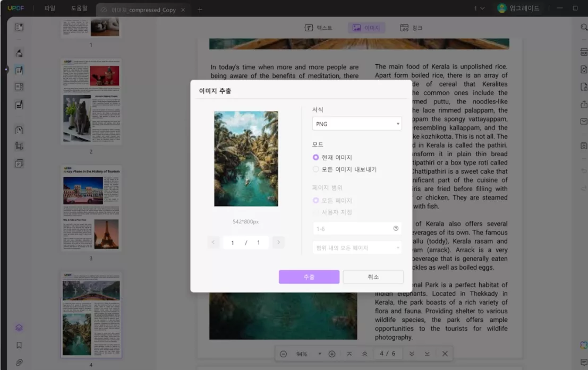The width and height of the screenshot is (588, 370).
Task: Switch to the 텍스트 edit tab
Action: point(318,28)
